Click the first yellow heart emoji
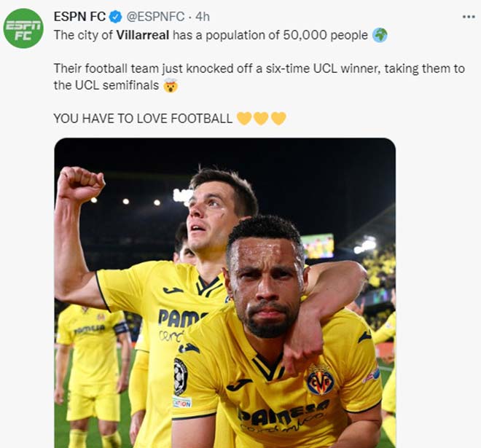The width and height of the screenshot is (481, 448). click(x=244, y=118)
